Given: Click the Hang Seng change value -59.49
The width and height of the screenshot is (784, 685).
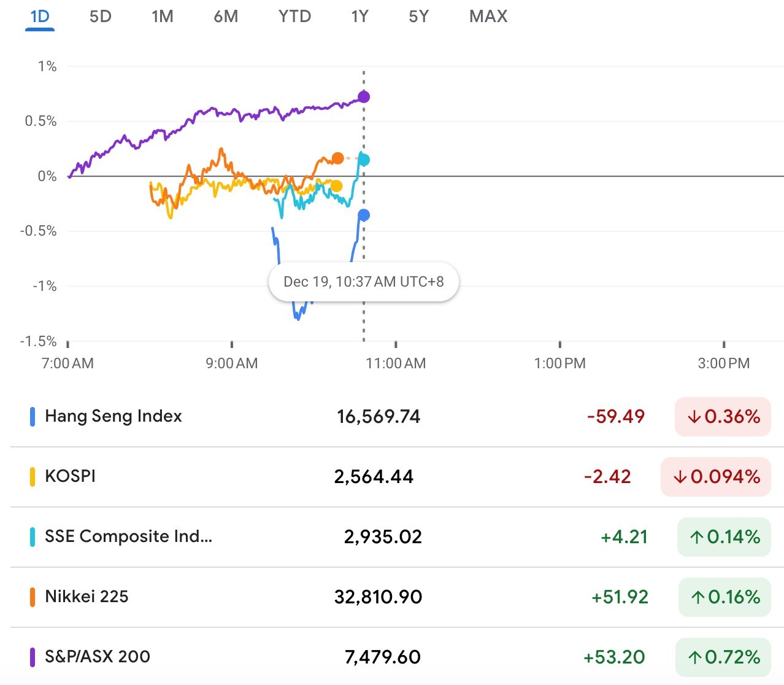Looking at the screenshot, I should pyautogui.click(x=616, y=417).
